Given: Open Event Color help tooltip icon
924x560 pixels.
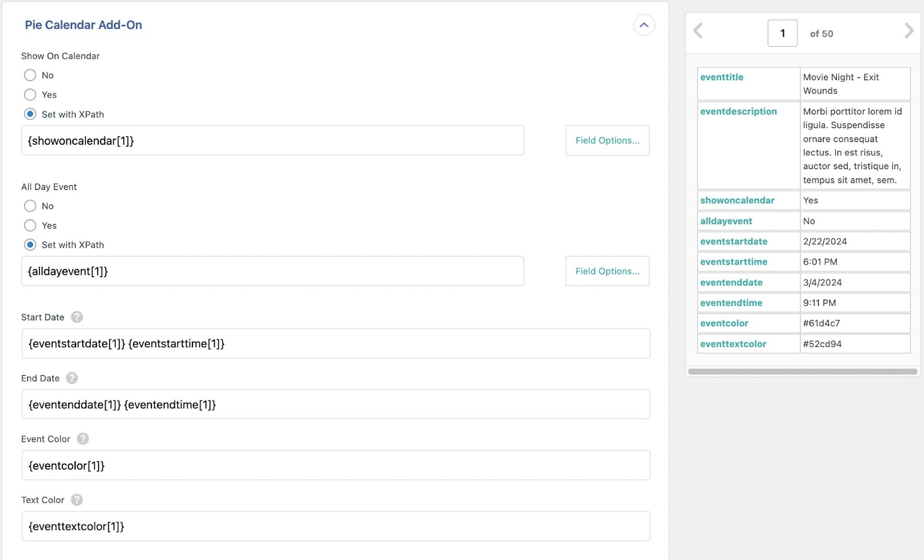Looking at the screenshot, I should pos(83,439).
